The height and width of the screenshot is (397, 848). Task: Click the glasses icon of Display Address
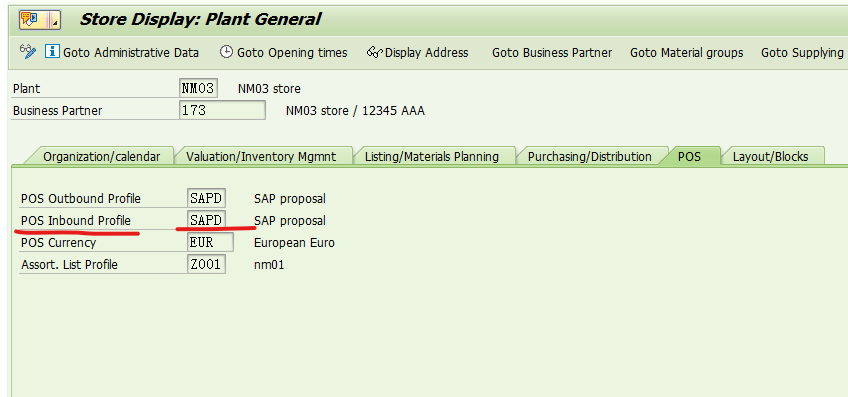pyautogui.click(x=375, y=52)
